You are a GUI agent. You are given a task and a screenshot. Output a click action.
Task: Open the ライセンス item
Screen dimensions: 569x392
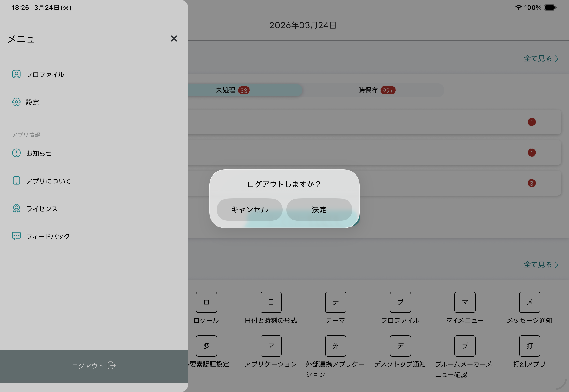(x=42, y=208)
